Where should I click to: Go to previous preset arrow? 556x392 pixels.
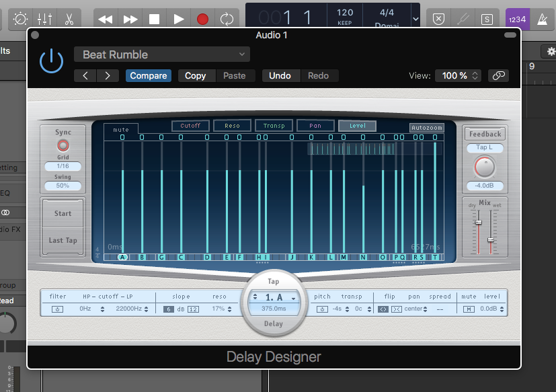click(85, 76)
